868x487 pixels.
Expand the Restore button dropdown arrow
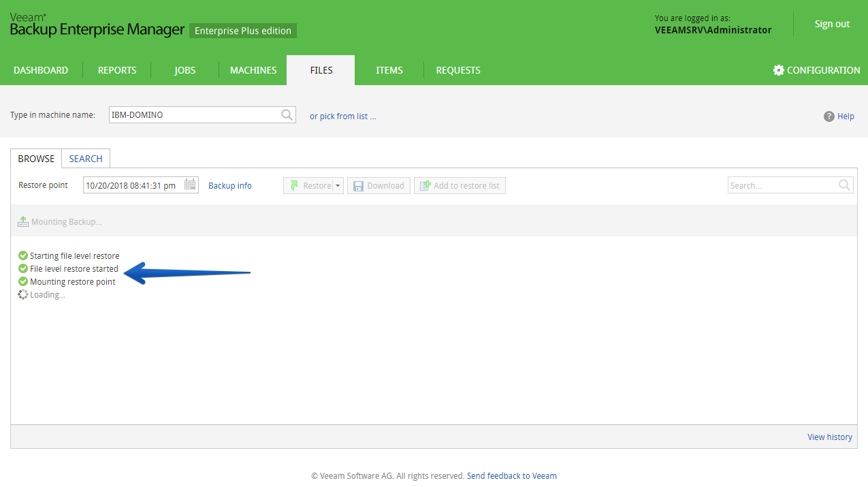[x=338, y=186]
